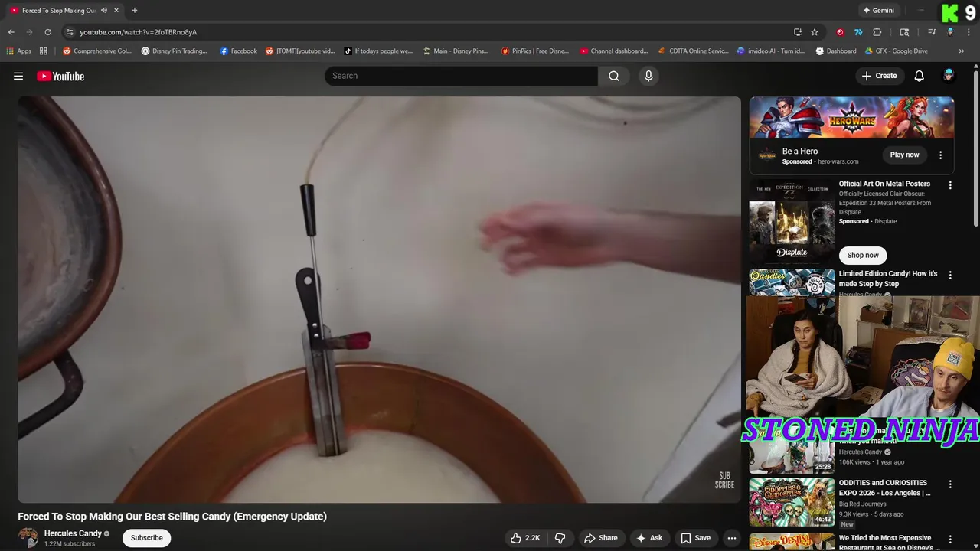Open more actions below the video
Viewport: 980px width, 551px height.
[x=732, y=538]
